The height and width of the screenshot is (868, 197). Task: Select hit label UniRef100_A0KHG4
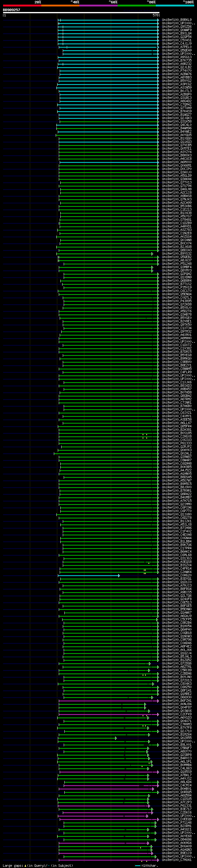click(177, 843)
